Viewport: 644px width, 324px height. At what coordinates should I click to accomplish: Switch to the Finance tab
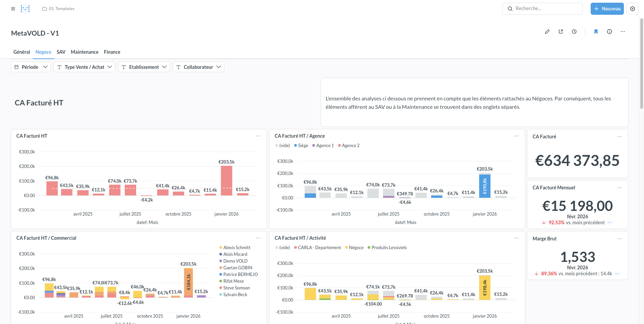pos(112,52)
